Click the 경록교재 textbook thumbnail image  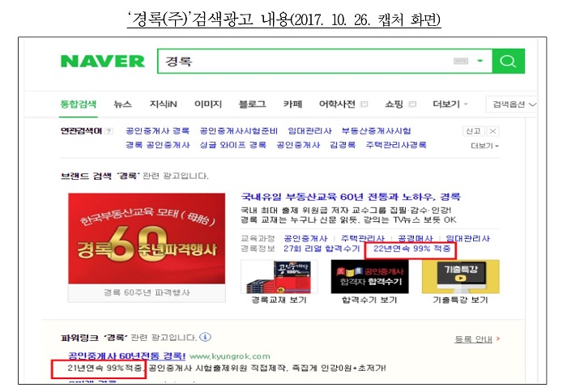tap(279, 276)
